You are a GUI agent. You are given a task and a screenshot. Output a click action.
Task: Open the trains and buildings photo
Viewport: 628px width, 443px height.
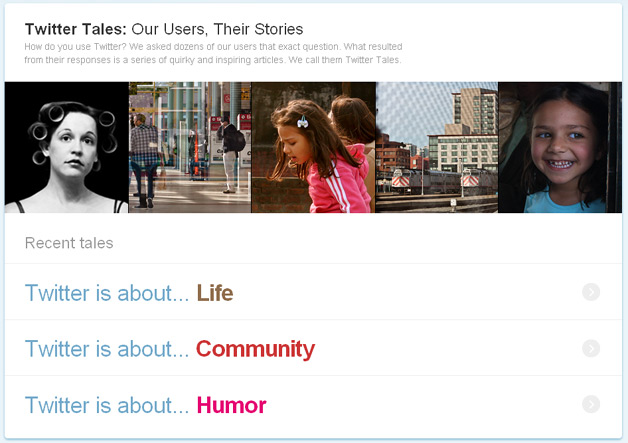[x=437, y=147]
